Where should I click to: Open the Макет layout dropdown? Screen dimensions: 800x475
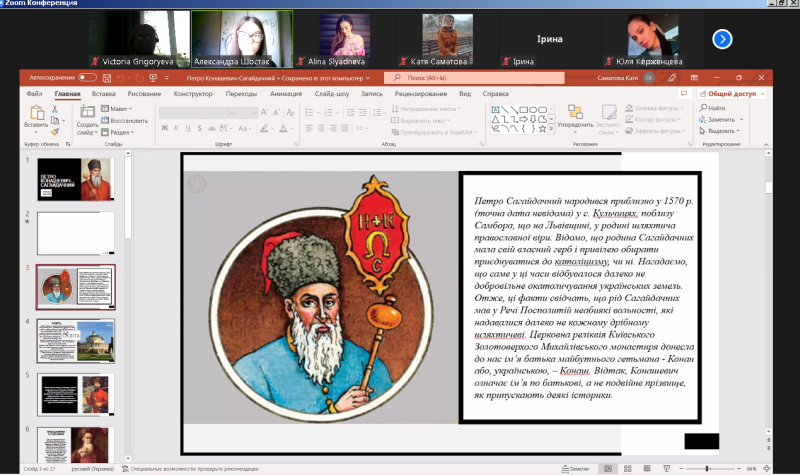(116, 109)
